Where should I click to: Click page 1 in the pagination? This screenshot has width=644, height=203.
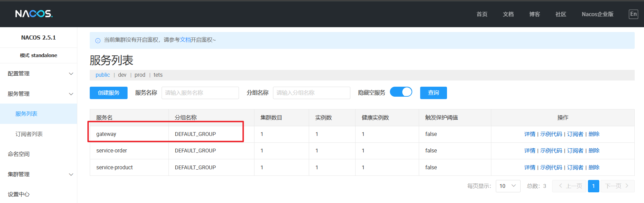[593, 186]
